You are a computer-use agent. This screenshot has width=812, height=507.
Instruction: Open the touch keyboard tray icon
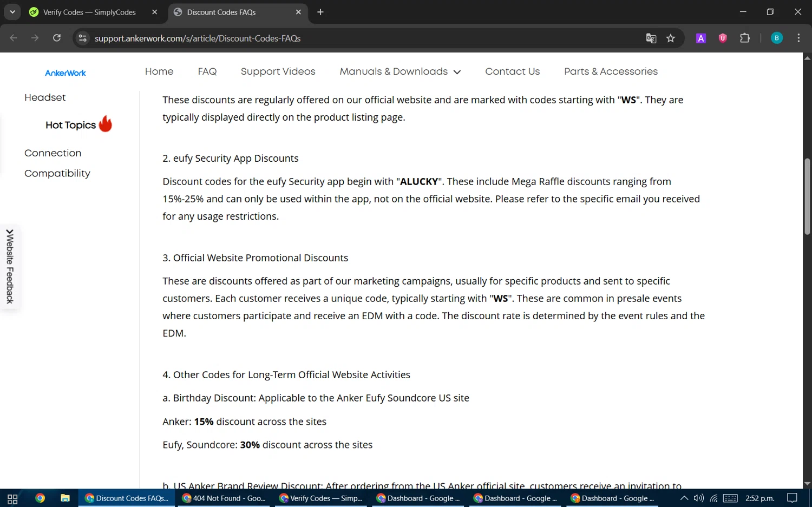730,498
